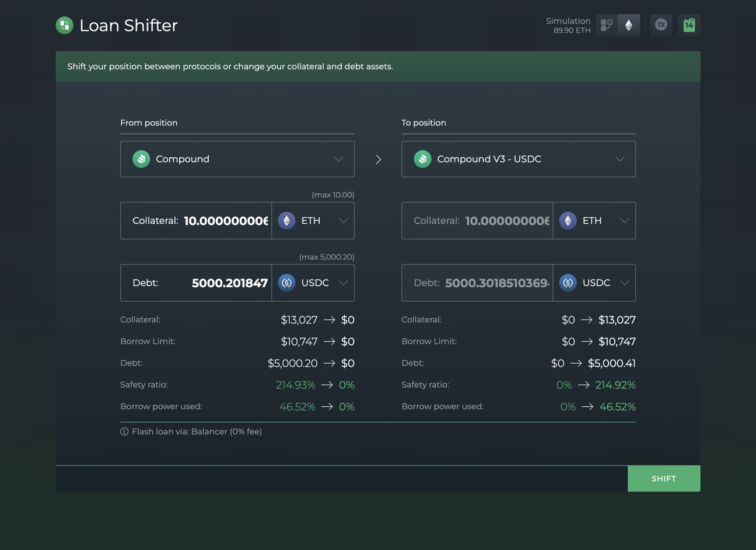Click the From Safety ratio value 214.93%

(x=295, y=385)
